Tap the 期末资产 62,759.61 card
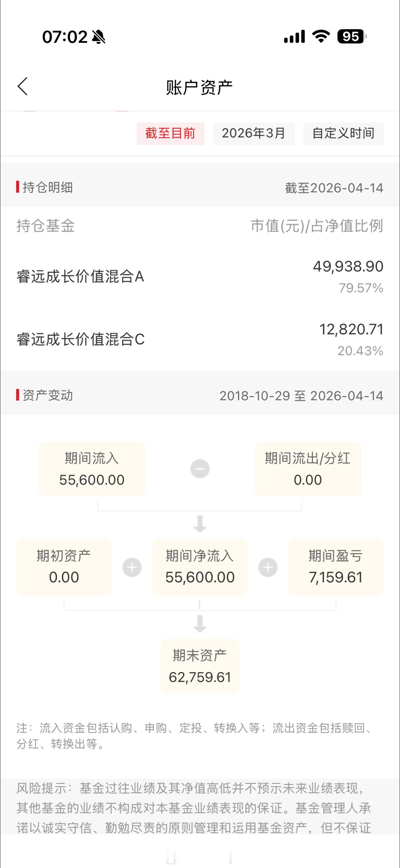The width and height of the screenshot is (400, 868). (x=200, y=666)
